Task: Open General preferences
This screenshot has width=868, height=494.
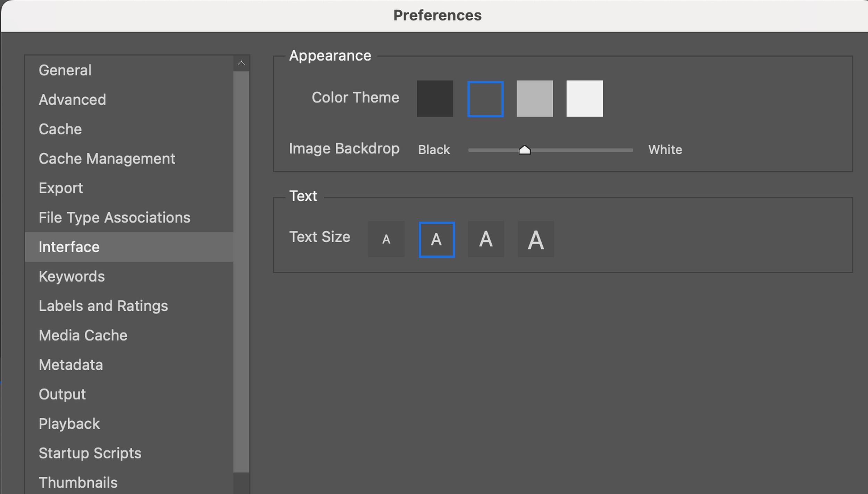Action: pos(65,70)
